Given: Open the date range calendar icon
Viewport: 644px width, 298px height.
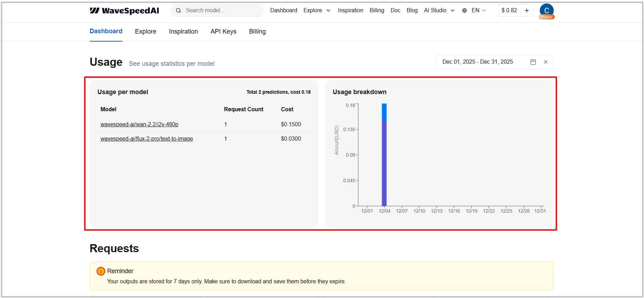Looking at the screenshot, I should pyautogui.click(x=533, y=62).
